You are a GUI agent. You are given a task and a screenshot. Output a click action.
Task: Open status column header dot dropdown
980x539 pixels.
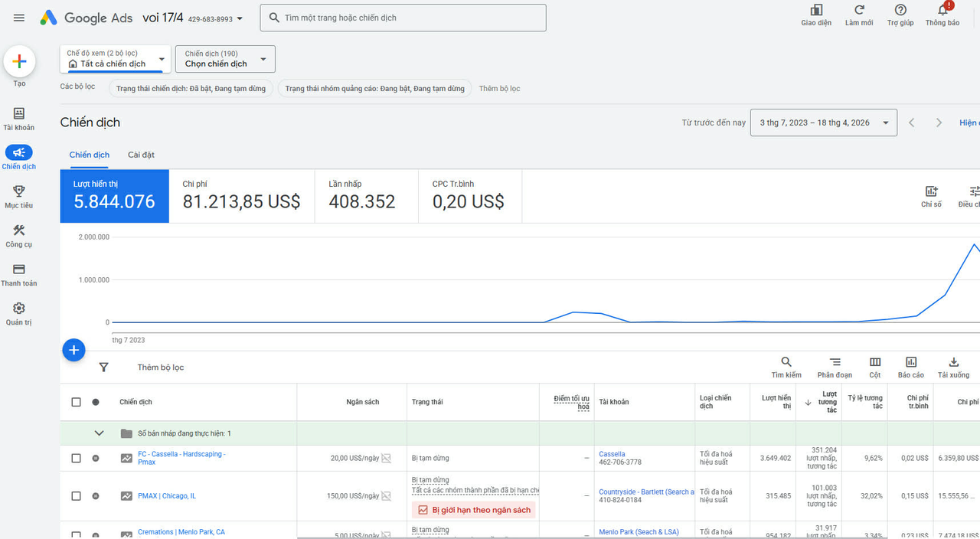96,402
